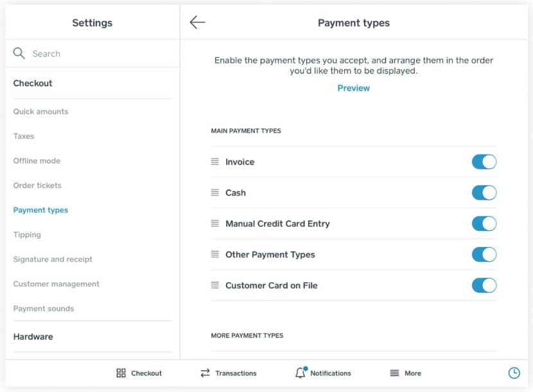533x392 pixels.
Task: Select Taxes in the sidebar
Action: tap(24, 136)
